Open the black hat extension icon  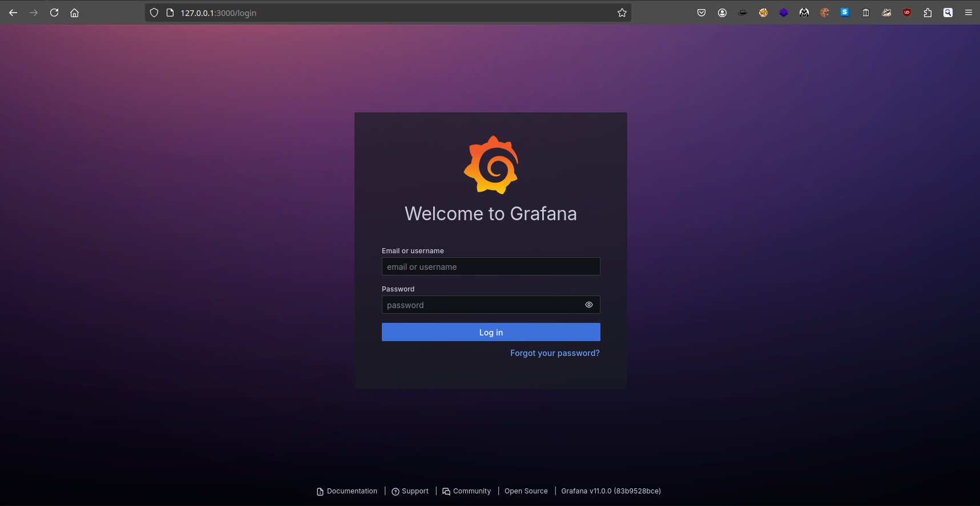pyautogui.click(x=743, y=13)
